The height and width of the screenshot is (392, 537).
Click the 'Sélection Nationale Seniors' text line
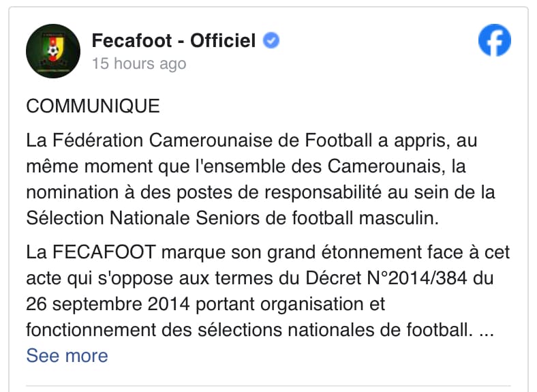click(232, 218)
